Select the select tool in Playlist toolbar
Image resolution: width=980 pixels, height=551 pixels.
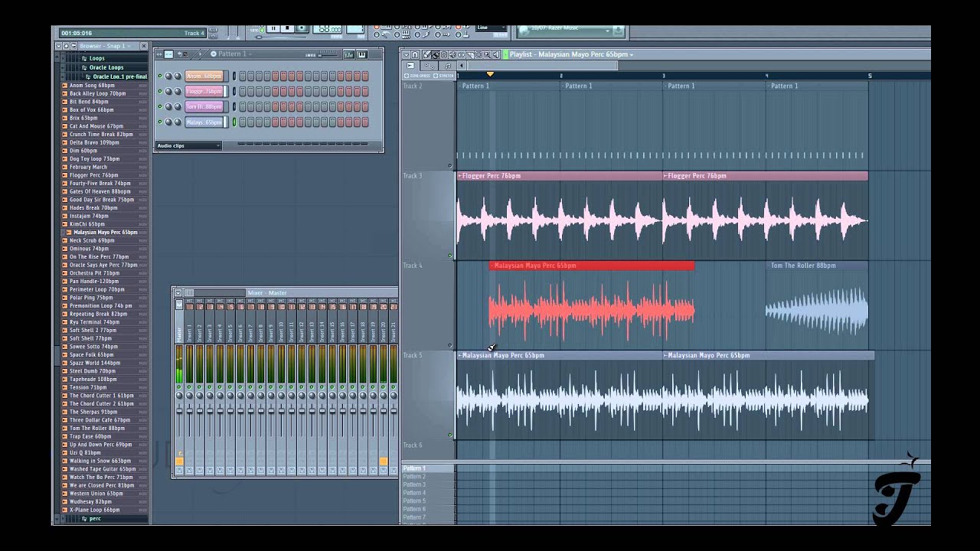(x=479, y=54)
